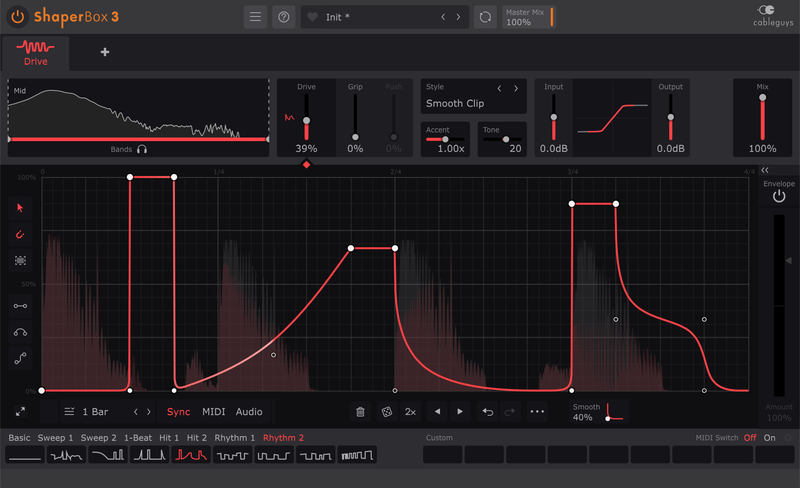Select the marquee selection tool

[x=20, y=261]
